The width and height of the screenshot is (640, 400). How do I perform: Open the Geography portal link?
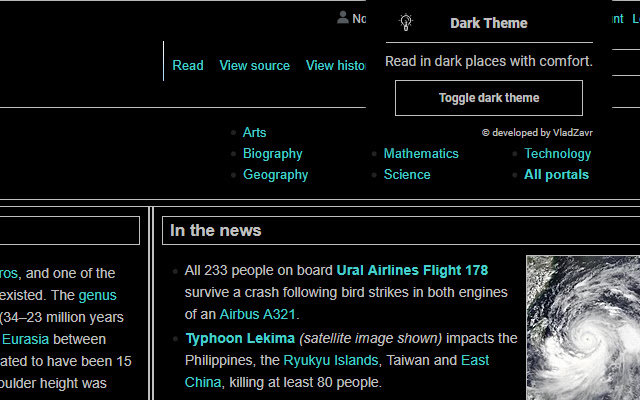(x=276, y=175)
